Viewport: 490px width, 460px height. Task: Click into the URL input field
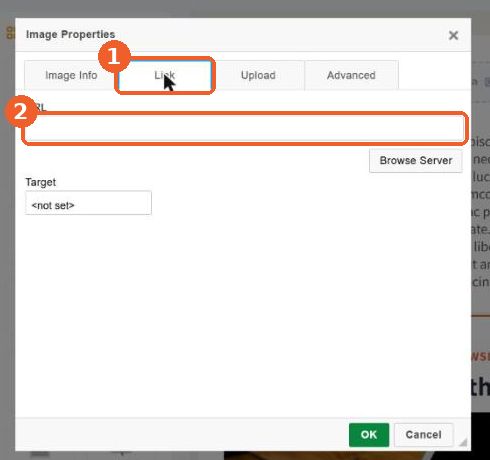(245, 128)
